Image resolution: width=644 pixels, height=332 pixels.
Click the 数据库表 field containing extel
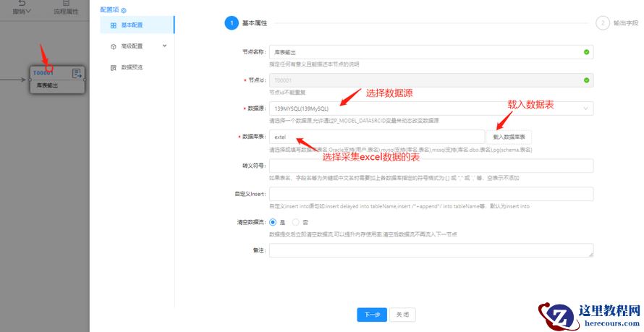coord(377,137)
